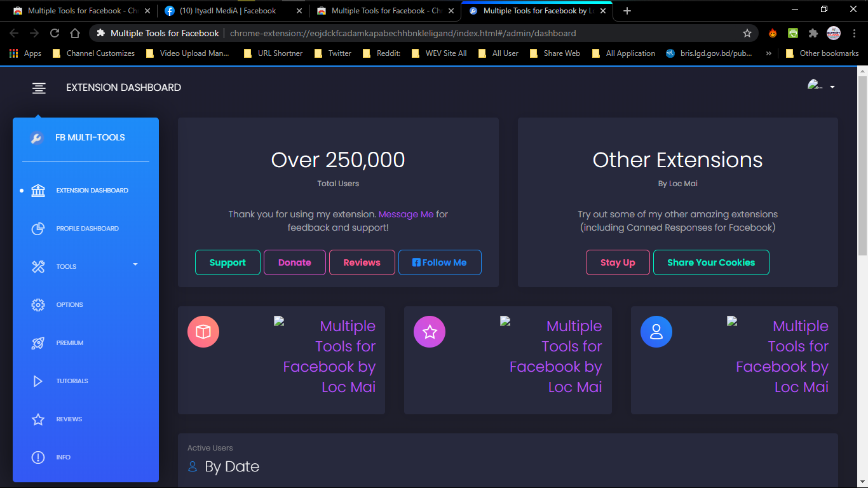Open the Info exclamation icon
The image size is (868, 488).
point(38,457)
